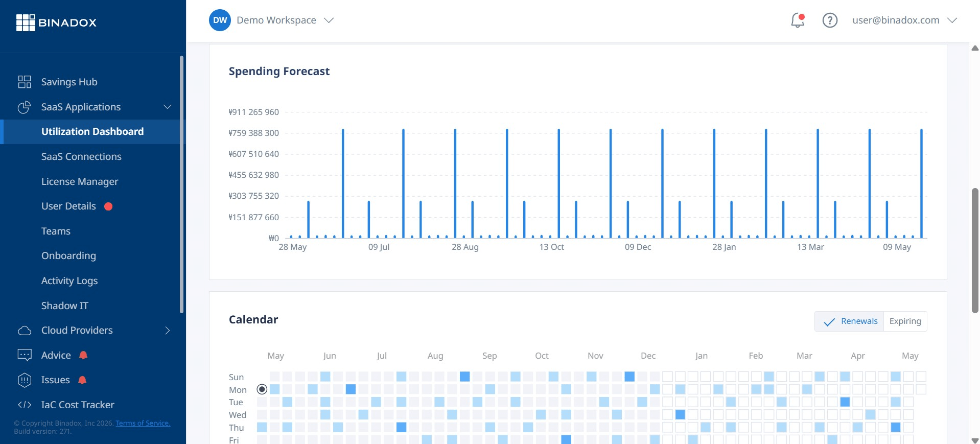Open the Terms of Service link
The height and width of the screenshot is (444, 980).
pos(143,423)
